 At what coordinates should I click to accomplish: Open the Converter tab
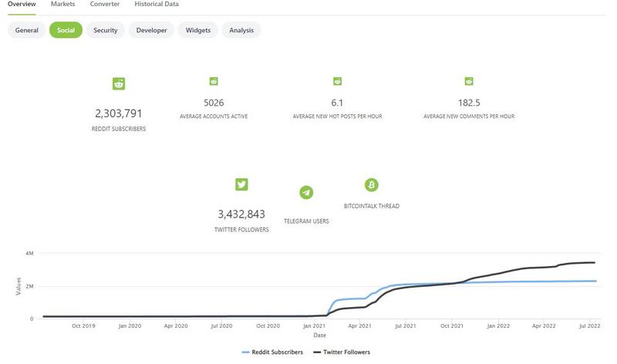pos(104,5)
